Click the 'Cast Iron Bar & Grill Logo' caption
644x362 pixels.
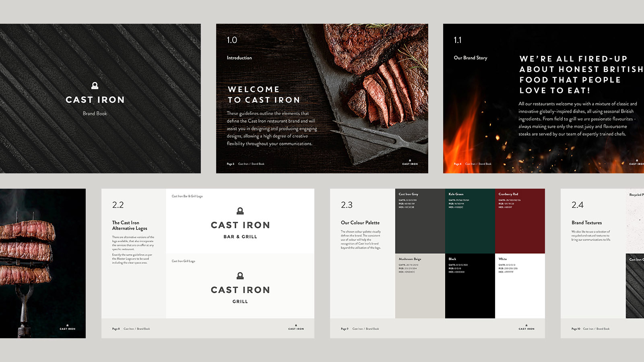pos(187,196)
